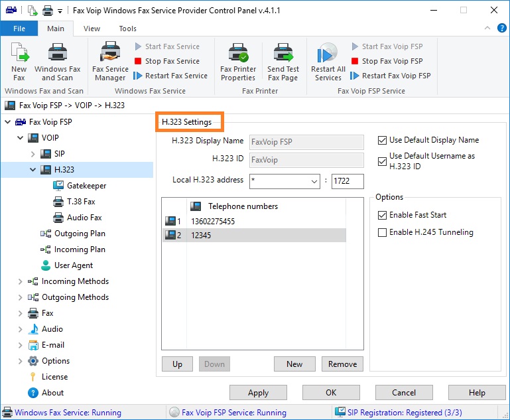This screenshot has width=510, height=420.
Task: Click the quick access printer icon
Action: (x=48, y=11)
